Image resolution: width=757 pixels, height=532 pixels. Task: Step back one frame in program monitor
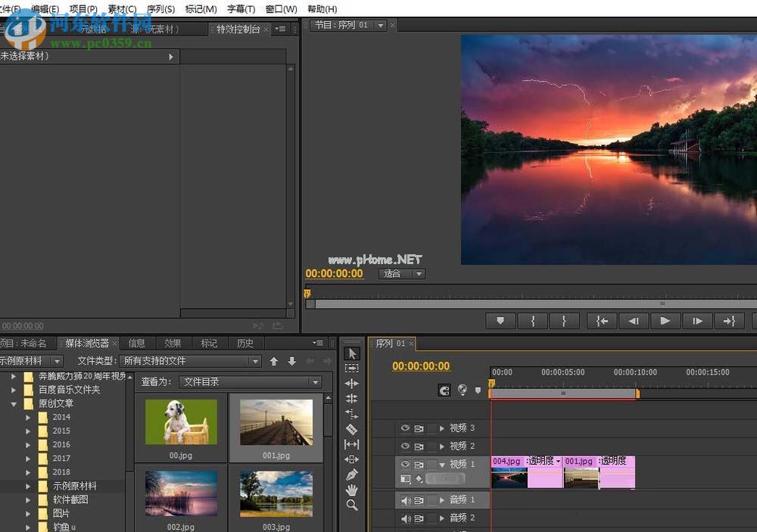pos(634,321)
